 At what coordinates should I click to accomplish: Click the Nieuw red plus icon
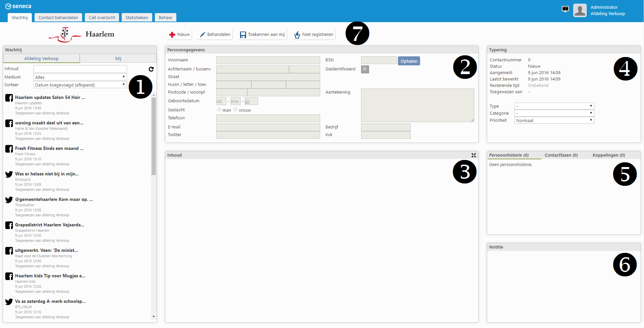click(x=172, y=35)
